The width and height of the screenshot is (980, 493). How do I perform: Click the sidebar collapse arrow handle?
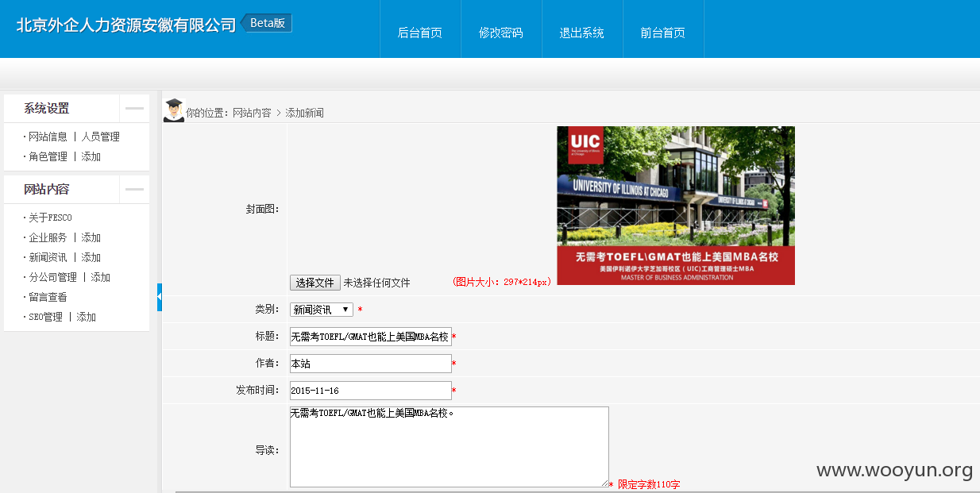[160, 297]
